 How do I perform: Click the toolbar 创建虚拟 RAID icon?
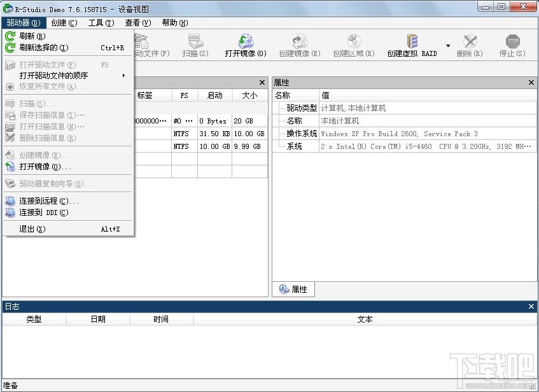[x=412, y=41]
